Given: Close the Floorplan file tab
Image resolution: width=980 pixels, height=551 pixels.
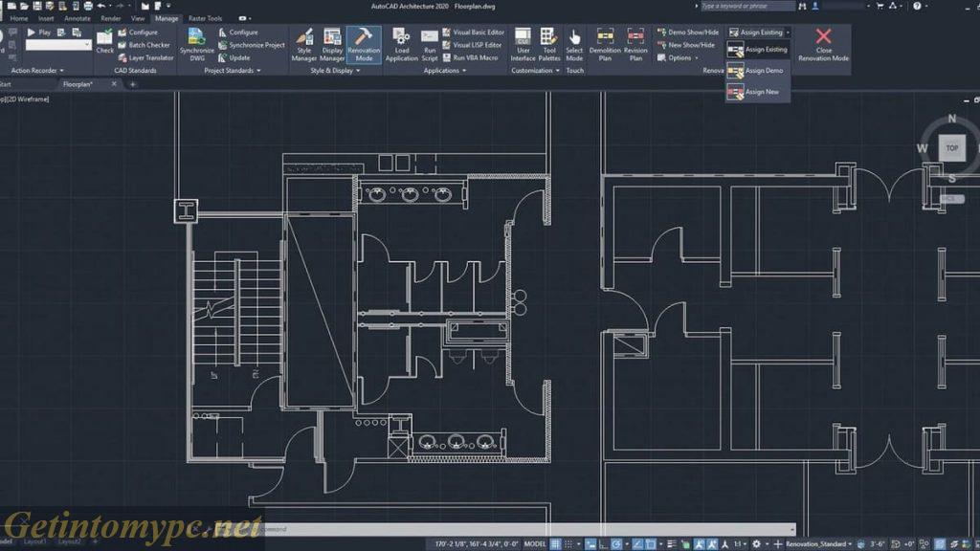Looking at the screenshot, I should pos(114,84).
